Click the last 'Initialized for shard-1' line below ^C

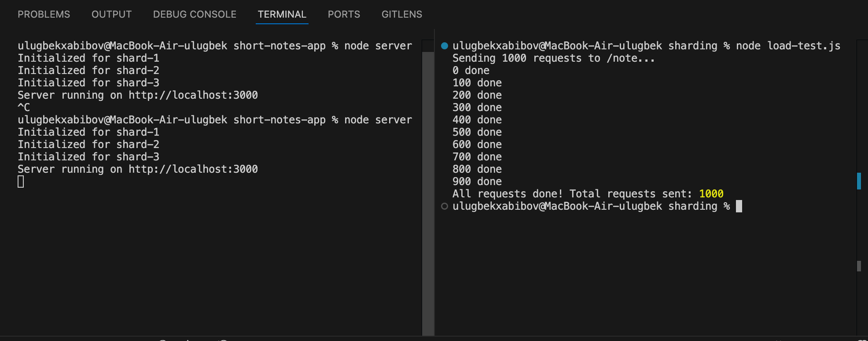point(88,132)
